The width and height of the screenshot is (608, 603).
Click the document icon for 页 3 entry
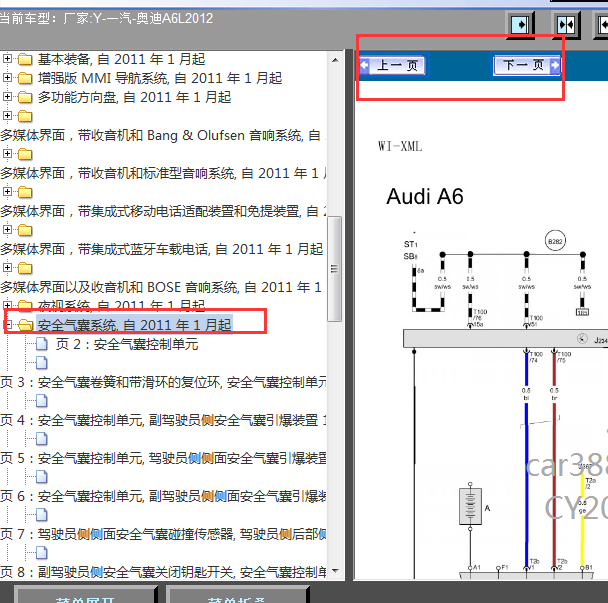(x=42, y=363)
